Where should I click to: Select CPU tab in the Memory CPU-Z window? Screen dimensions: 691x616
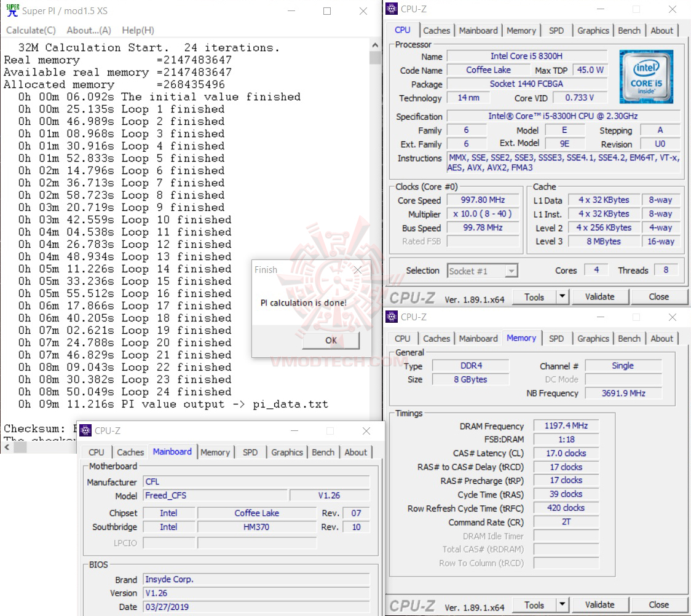[402, 338]
